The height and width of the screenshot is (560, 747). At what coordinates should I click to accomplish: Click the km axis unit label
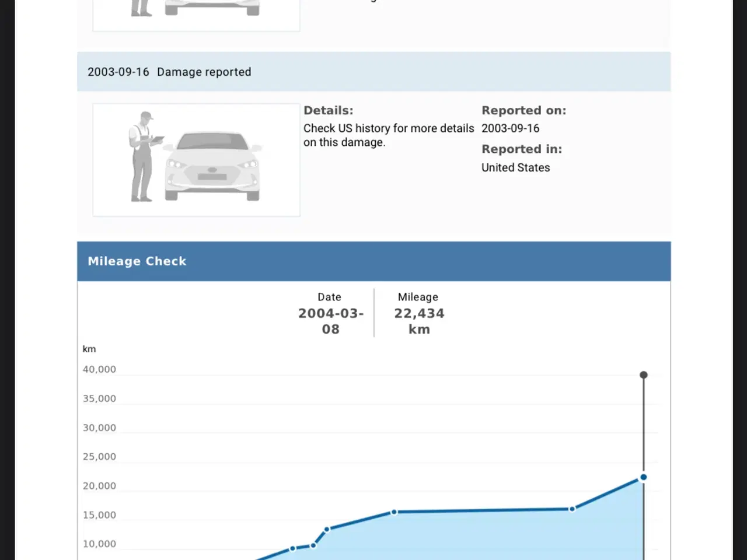[x=89, y=349]
